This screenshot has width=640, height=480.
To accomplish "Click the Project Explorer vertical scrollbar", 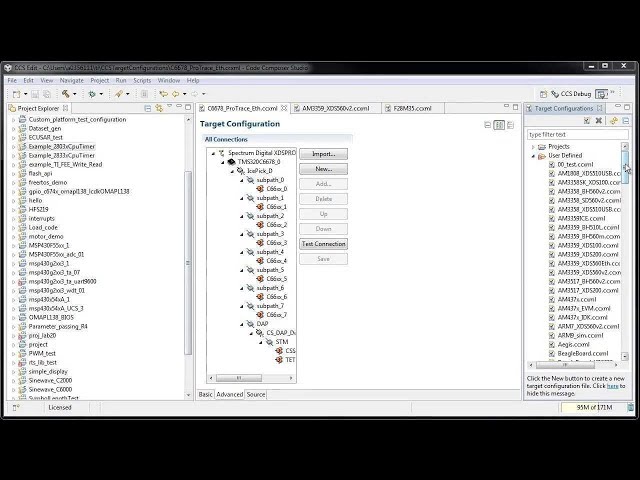I will pos(188,261).
